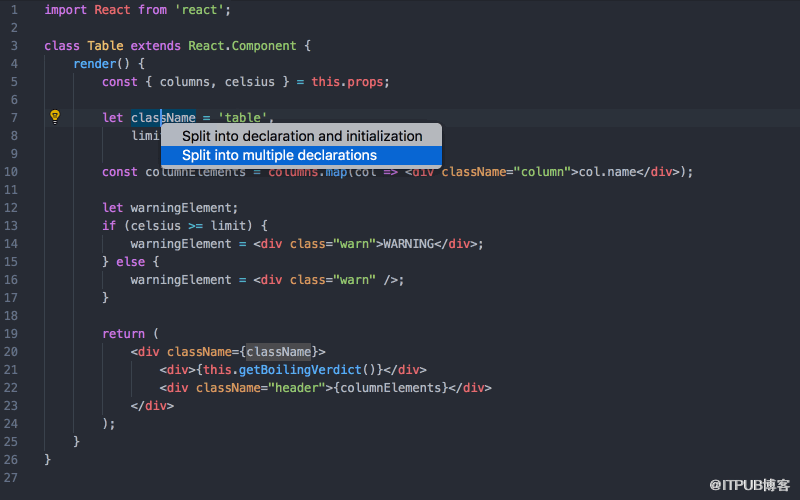The image size is (800, 500).
Task: Click the 'Table' class name
Action: coord(105,46)
